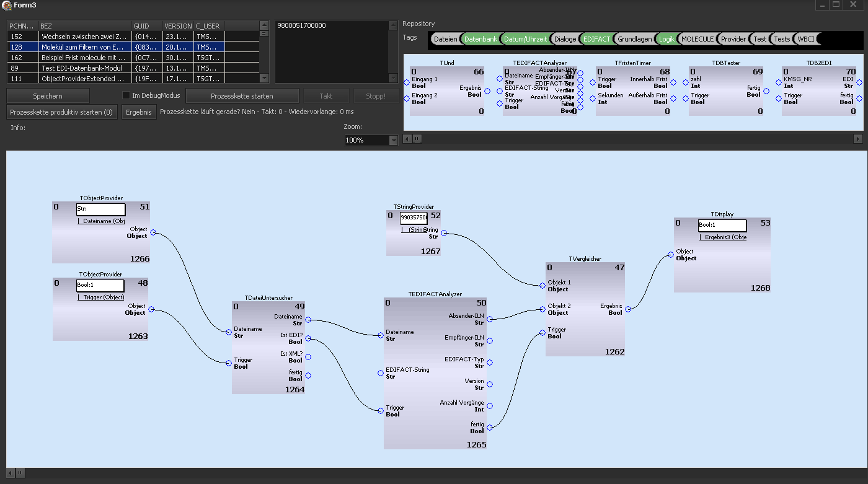Select row 162 Beispiel Frist molecule

click(133, 58)
